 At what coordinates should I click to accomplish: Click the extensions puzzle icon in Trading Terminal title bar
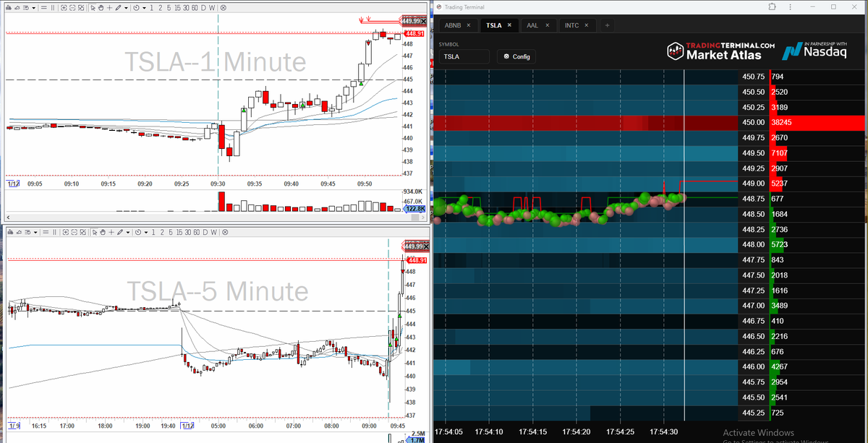(x=772, y=7)
